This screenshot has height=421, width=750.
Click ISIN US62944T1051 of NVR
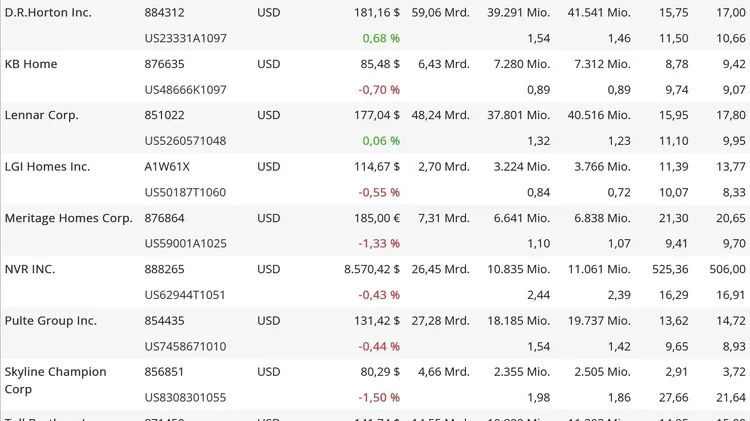(x=185, y=295)
